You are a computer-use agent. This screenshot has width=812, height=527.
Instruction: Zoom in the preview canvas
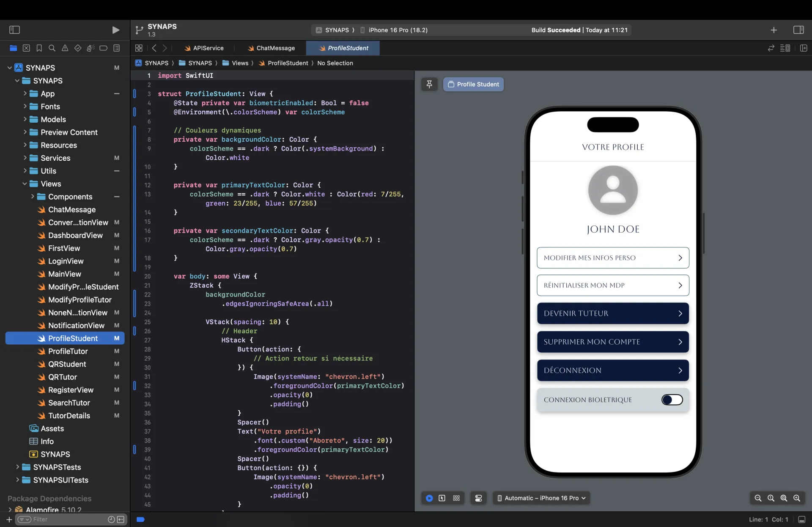[797, 498]
